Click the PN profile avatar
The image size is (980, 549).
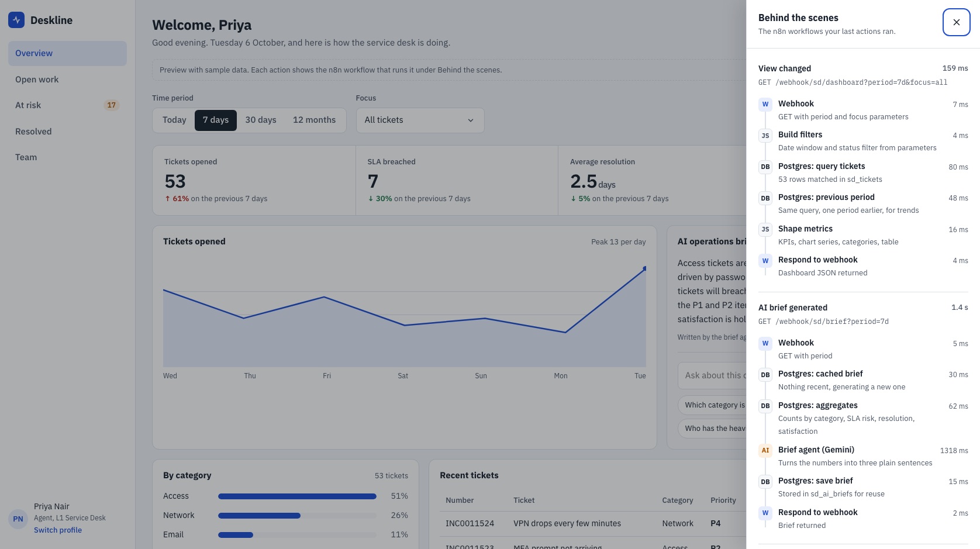(x=18, y=519)
